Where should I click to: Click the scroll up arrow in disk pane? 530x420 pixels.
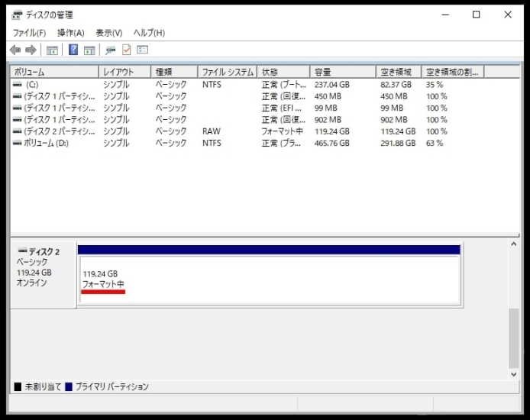[x=514, y=244]
